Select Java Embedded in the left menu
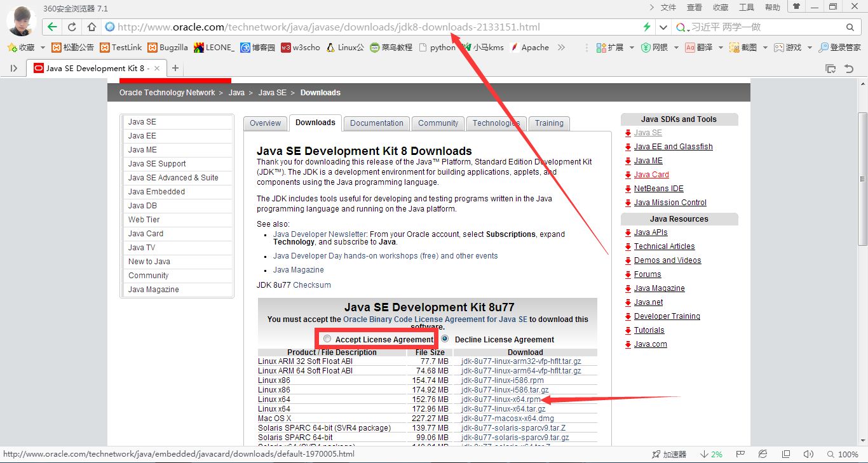 pos(156,192)
